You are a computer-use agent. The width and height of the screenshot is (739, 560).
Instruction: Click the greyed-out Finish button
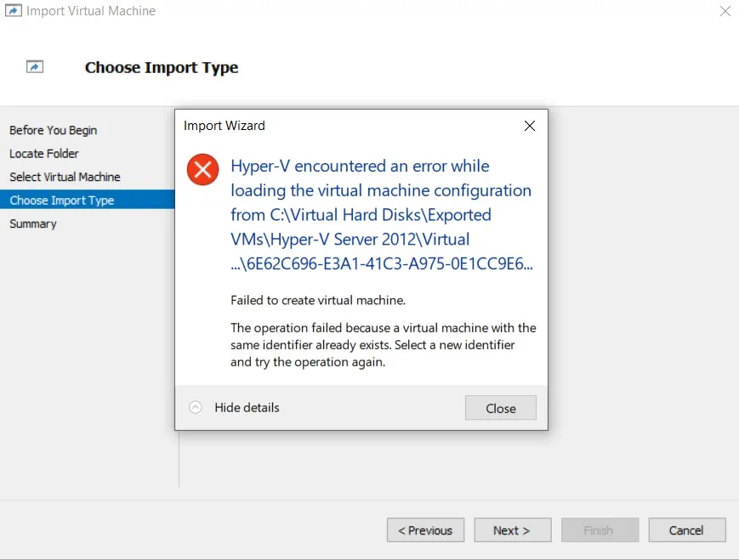pos(599,530)
